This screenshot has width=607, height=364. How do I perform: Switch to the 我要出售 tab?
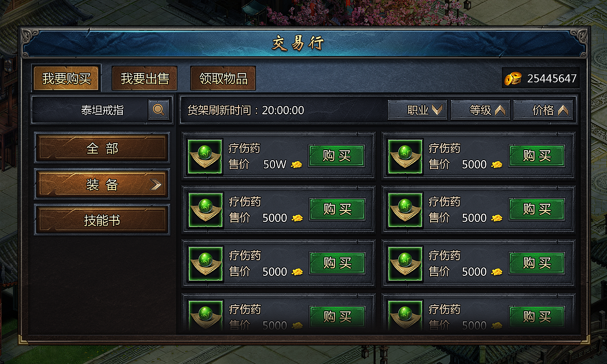[145, 78]
